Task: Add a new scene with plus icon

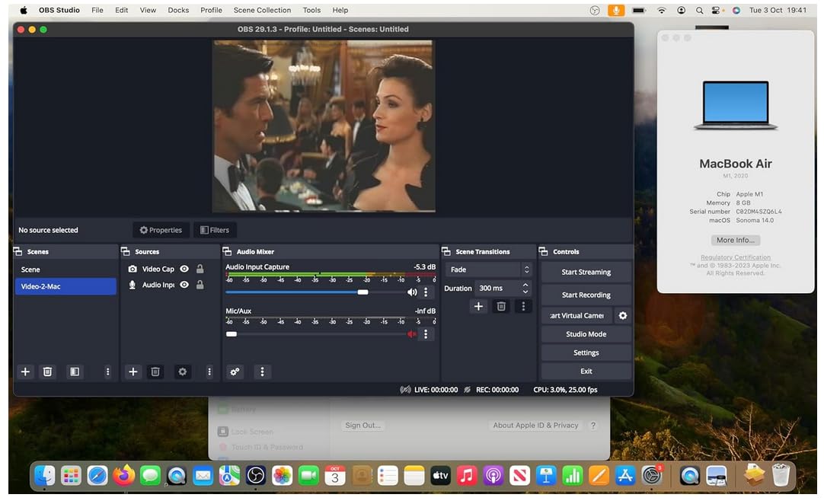Action: 25,372
